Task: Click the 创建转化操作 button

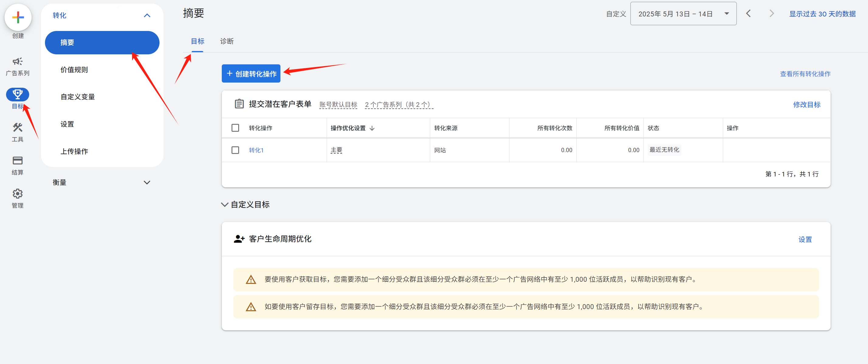Action: (x=251, y=74)
